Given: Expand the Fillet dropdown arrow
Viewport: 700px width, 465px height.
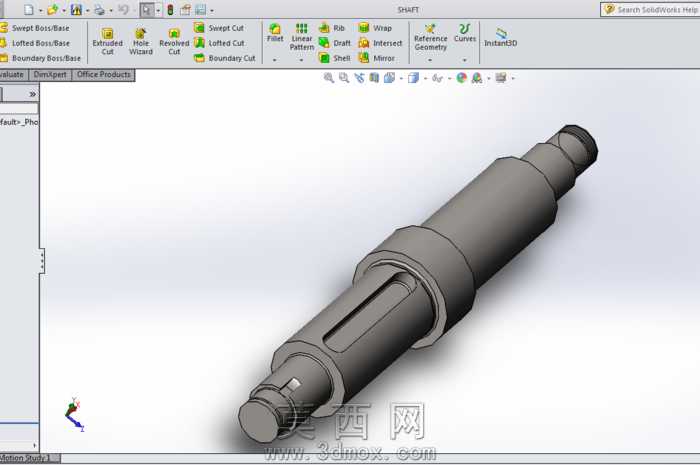Looking at the screenshot, I should [275, 60].
